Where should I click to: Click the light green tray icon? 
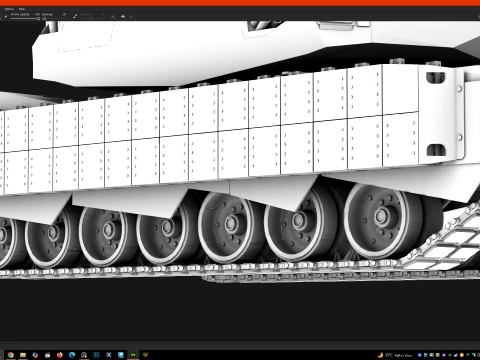[x=438, y=355]
